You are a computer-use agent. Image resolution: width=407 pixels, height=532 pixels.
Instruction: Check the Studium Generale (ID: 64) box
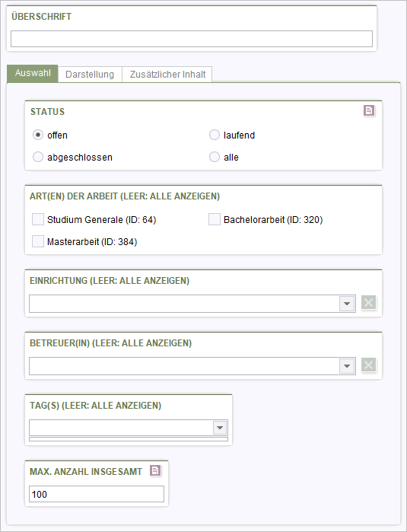click(38, 219)
